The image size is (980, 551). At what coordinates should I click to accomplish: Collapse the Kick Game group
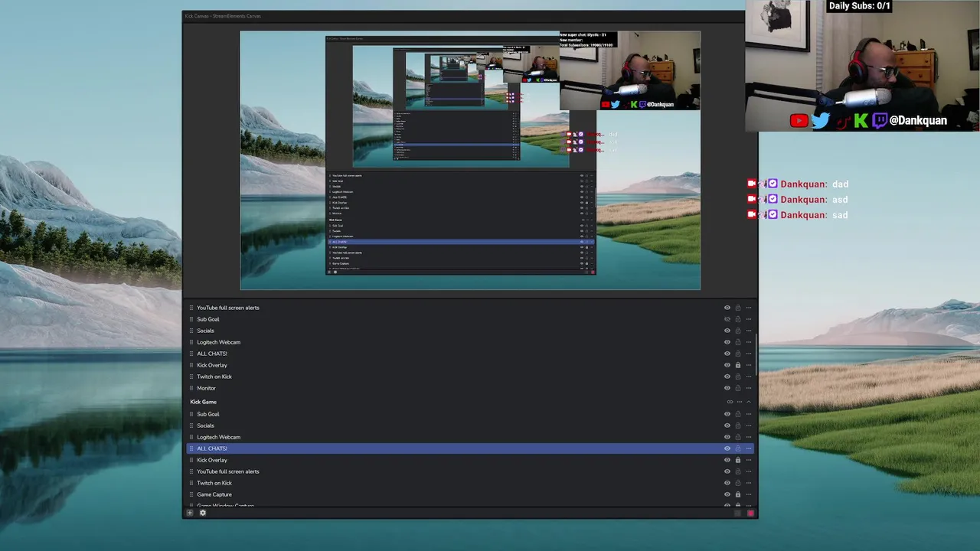[x=749, y=402]
